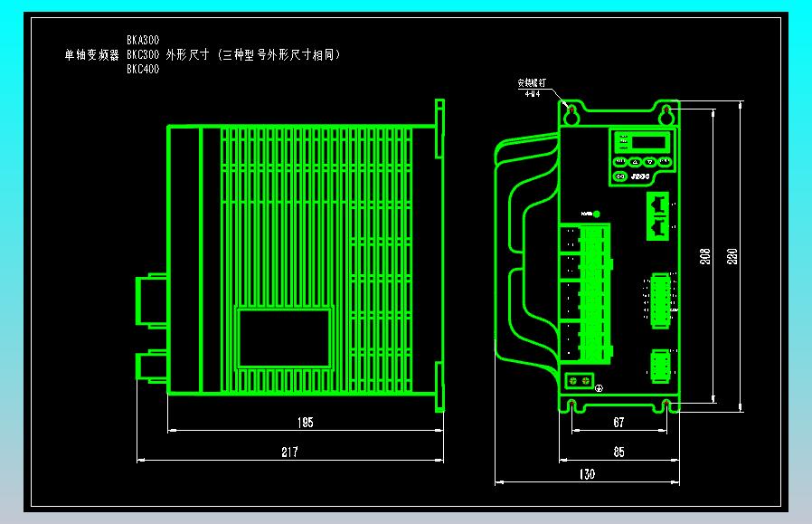Image resolution: width=812 pixels, height=524 pixels.
Task: Click the 195 dimension value
Action: pos(306,423)
